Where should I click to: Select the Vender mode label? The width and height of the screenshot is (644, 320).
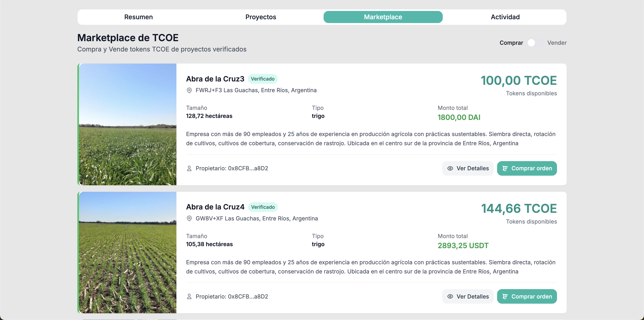tap(557, 43)
